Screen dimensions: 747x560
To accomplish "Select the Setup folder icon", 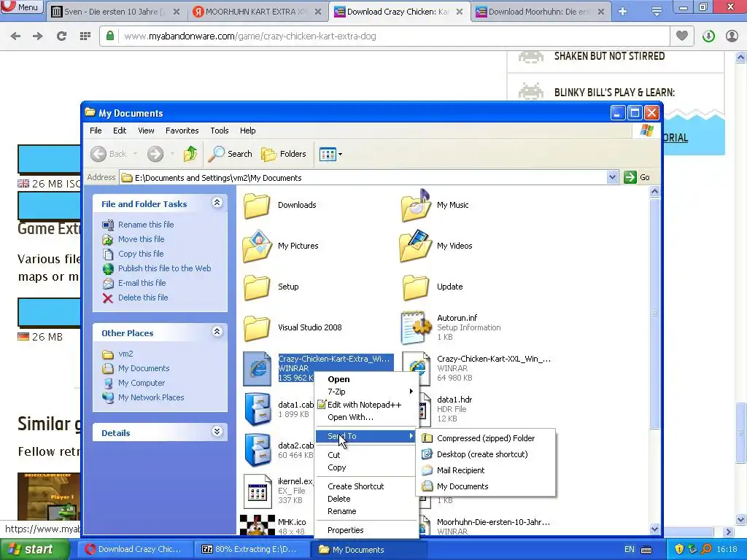I will tap(257, 287).
